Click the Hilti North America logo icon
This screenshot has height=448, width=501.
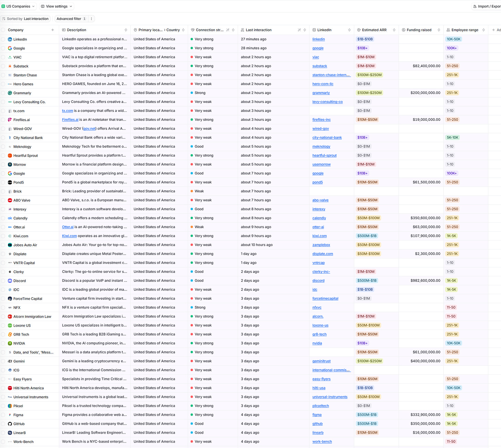point(10,388)
